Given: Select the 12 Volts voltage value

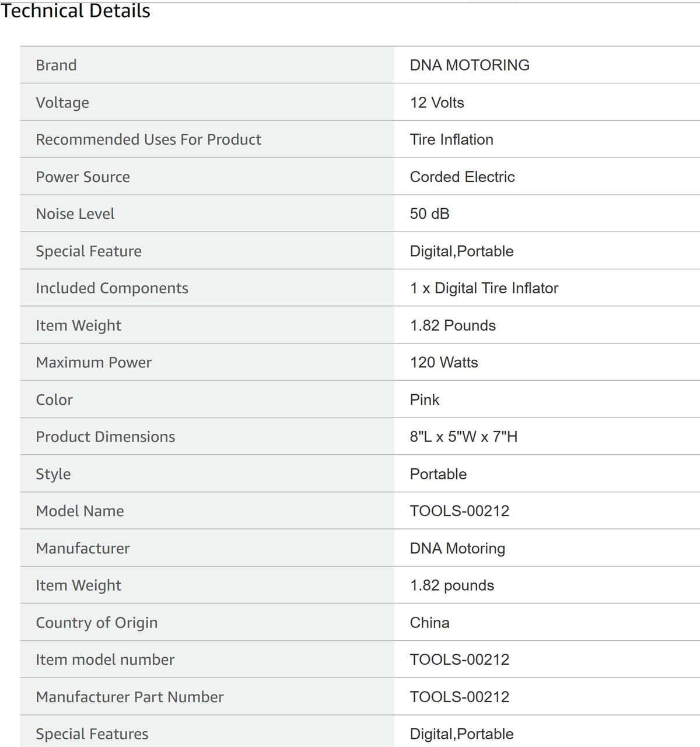Looking at the screenshot, I should click(x=437, y=102).
